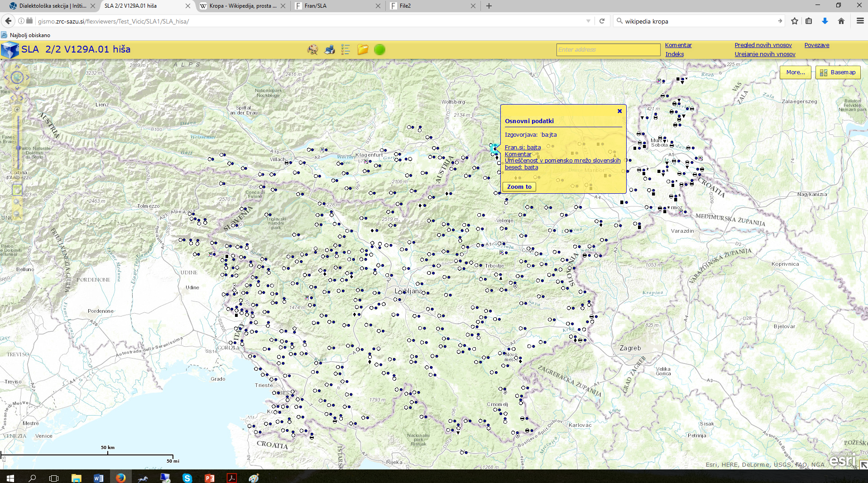This screenshot has height=483, width=868.
Task: Go to browser home page
Action: tap(841, 21)
